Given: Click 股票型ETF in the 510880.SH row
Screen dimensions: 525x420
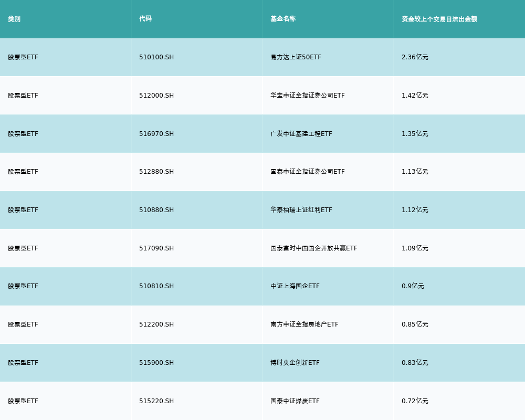Looking at the screenshot, I should coord(23,210).
